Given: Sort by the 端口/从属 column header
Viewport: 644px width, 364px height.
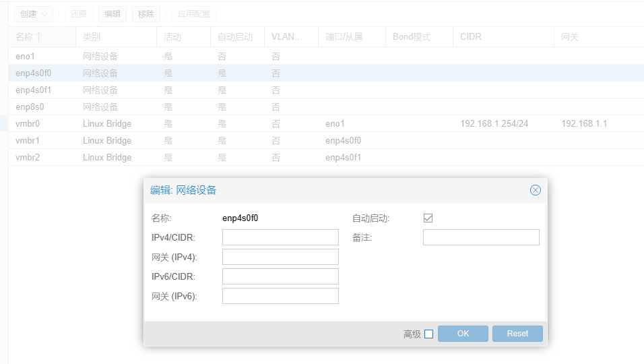Looking at the screenshot, I should point(352,37).
